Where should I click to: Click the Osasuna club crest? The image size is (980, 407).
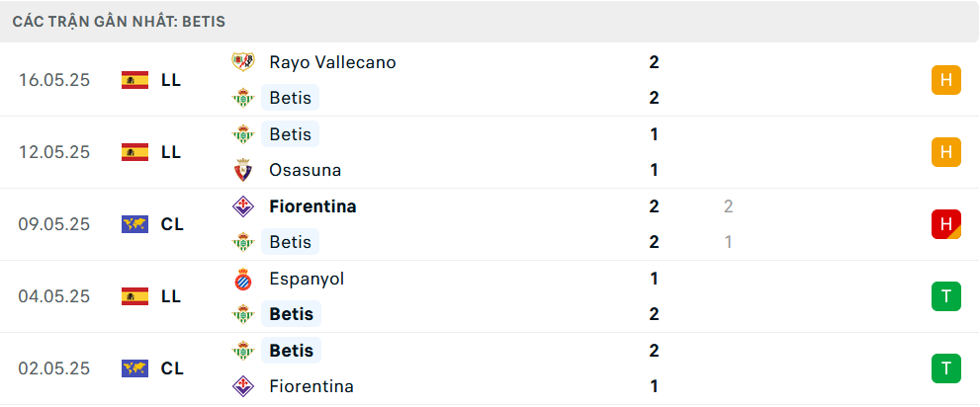[x=243, y=170]
